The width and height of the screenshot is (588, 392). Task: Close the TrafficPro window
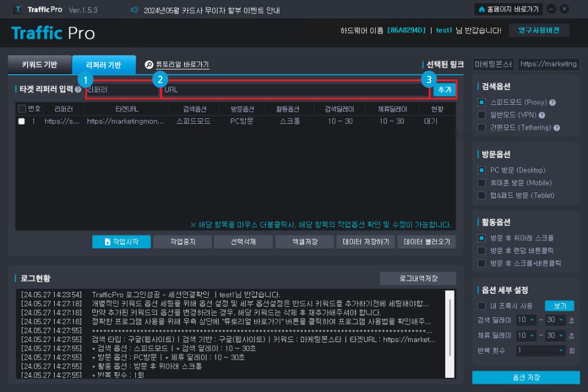564,9
